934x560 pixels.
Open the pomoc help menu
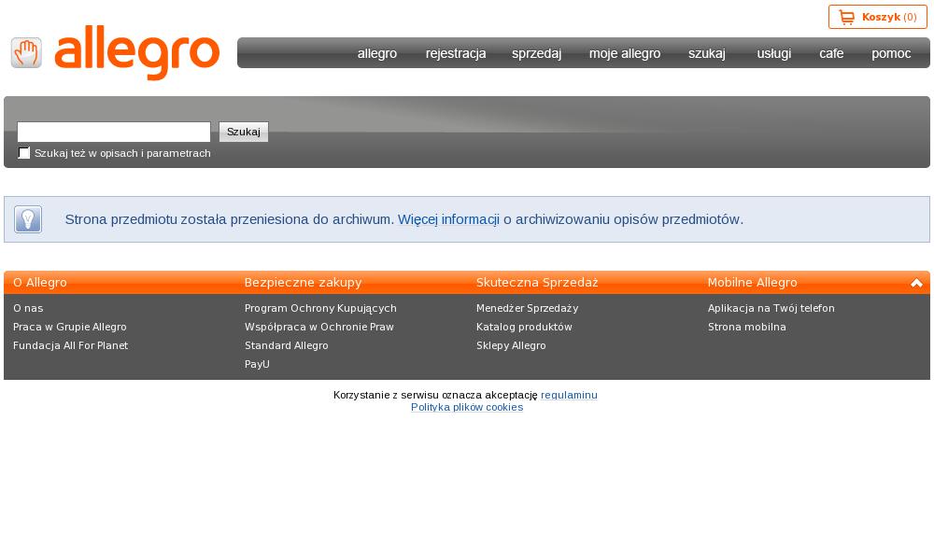click(x=890, y=53)
